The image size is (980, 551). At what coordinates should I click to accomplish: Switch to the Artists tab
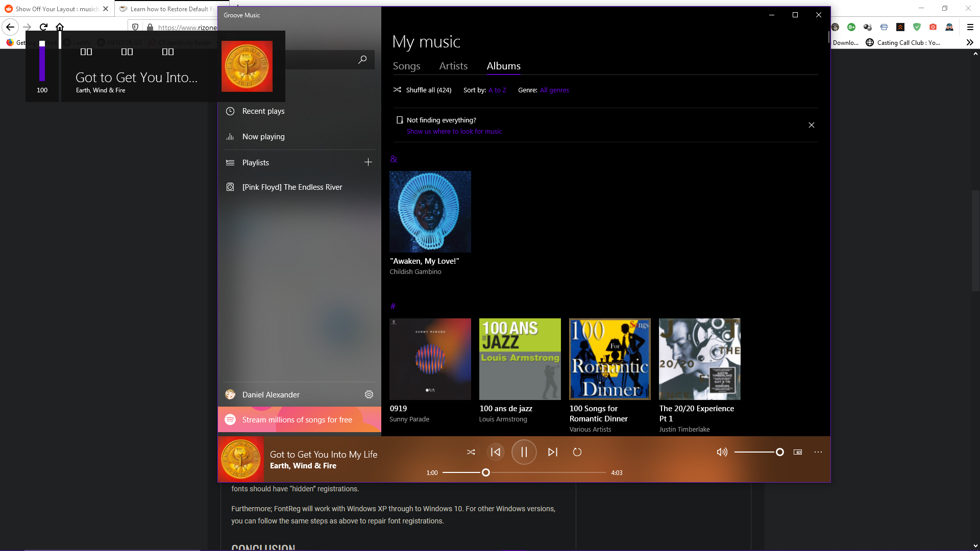[x=453, y=66]
